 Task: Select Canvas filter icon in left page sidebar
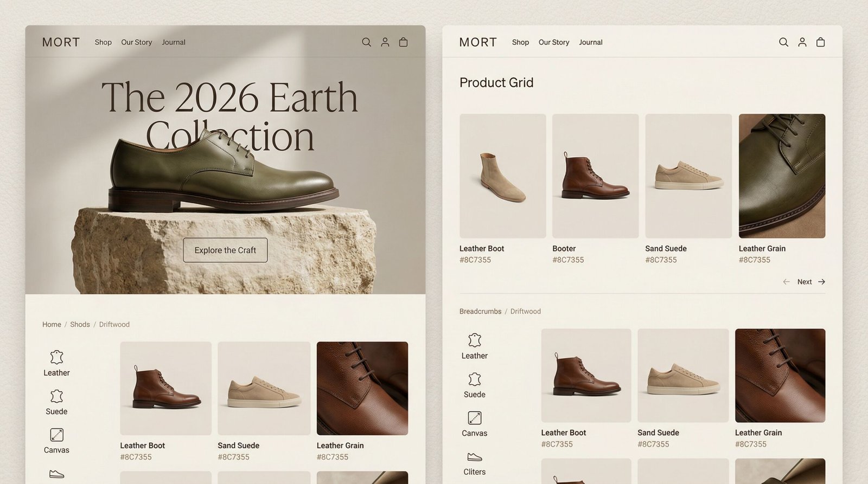click(57, 435)
